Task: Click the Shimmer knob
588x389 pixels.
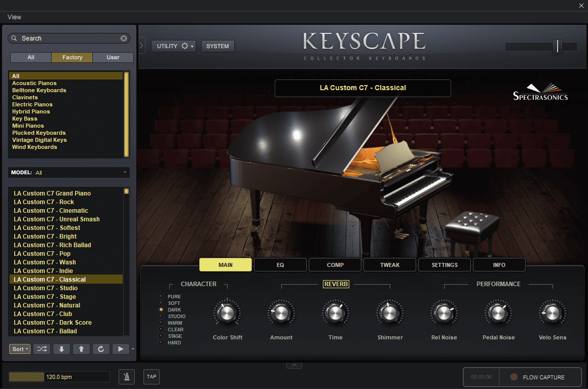Action: 390,313
